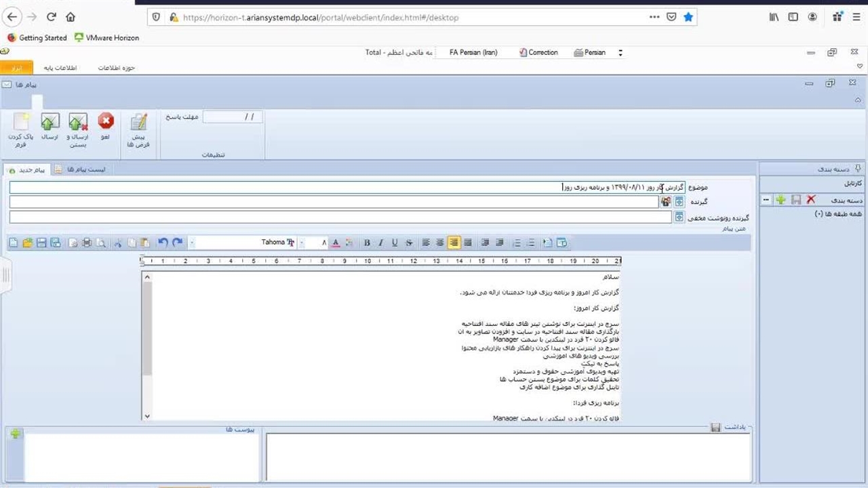Toggle italic formatting in the editor toolbar

(x=380, y=243)
